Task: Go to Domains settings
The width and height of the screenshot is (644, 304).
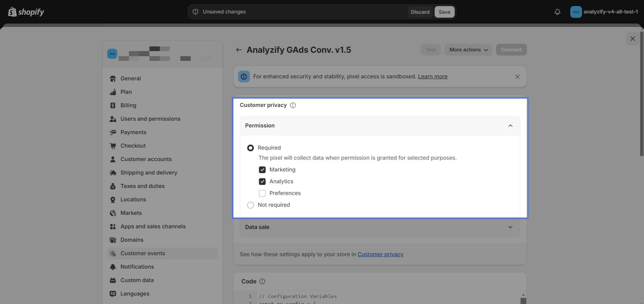Action: click(163, 240)
